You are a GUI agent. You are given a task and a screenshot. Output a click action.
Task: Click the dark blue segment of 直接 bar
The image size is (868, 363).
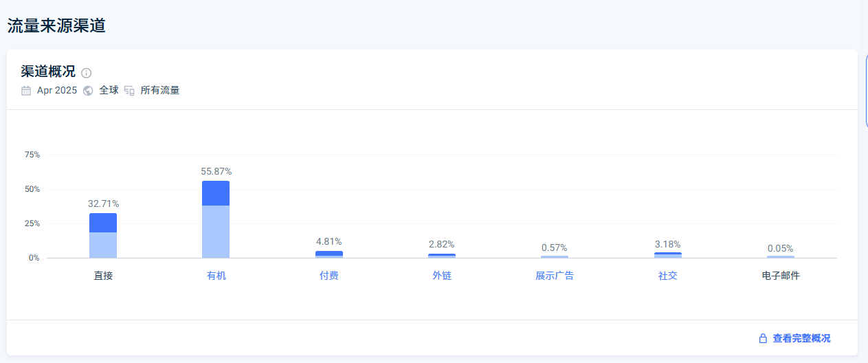[103, 223]
